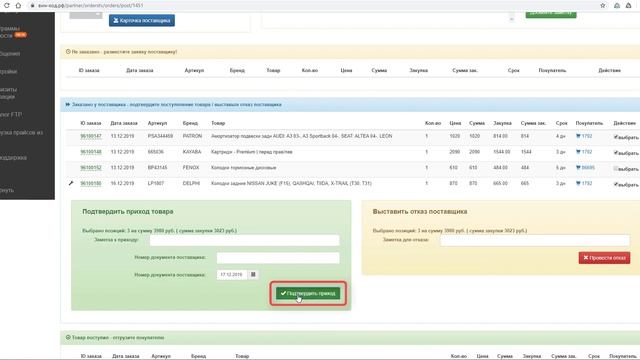Select sidebar item with NEW badge
The image size is (640, 360).
13,32
